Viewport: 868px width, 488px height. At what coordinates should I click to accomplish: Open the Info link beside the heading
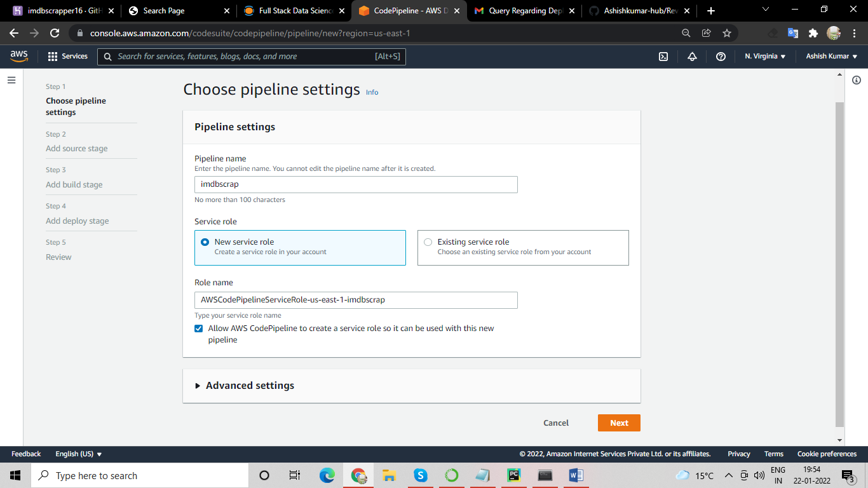pyautogui.click(x=372, y=92)
